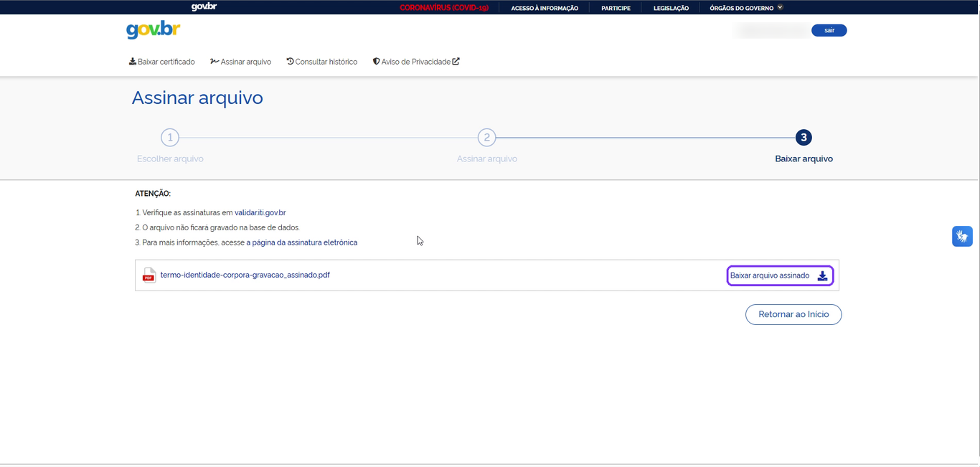Open the VLibras accessibility widget
The image size is (980, 467).
coord(962,236)
